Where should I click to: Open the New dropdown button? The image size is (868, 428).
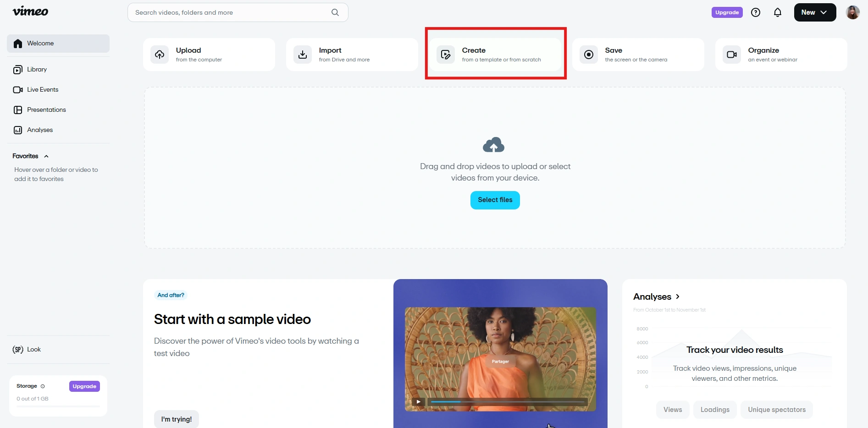pos(815,12)
